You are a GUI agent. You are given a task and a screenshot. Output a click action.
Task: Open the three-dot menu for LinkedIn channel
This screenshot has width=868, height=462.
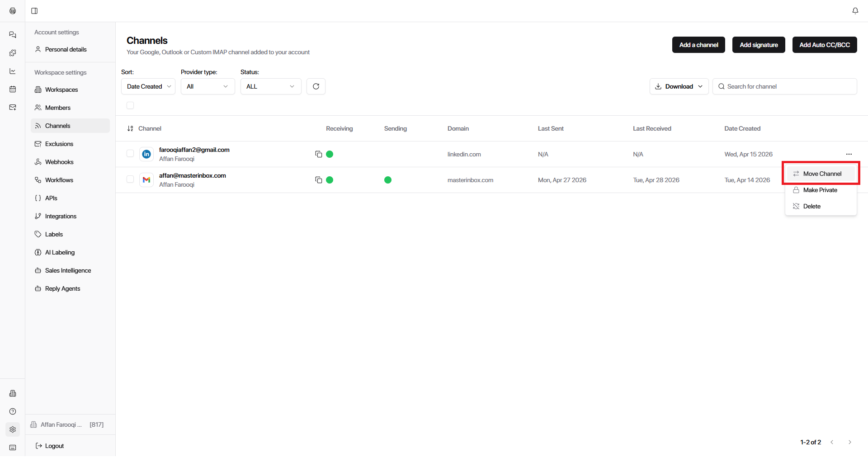point(849,154)
